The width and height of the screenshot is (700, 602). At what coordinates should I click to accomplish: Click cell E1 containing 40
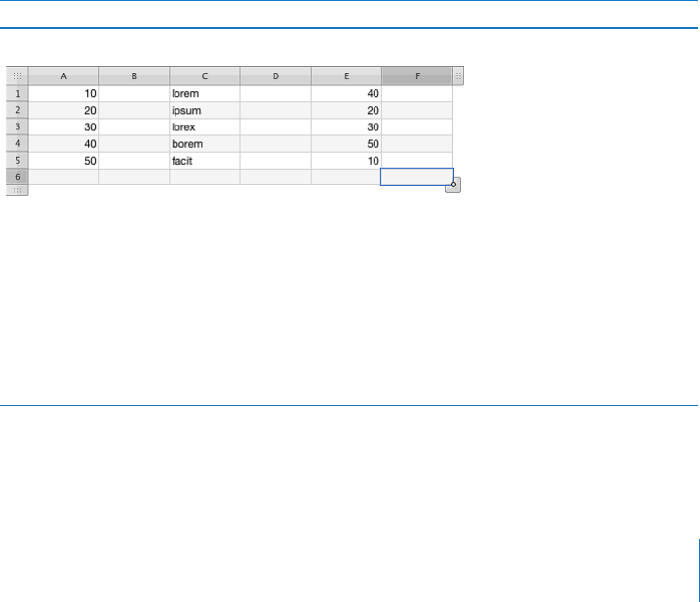pyautogui.click(x=346, y=94)
